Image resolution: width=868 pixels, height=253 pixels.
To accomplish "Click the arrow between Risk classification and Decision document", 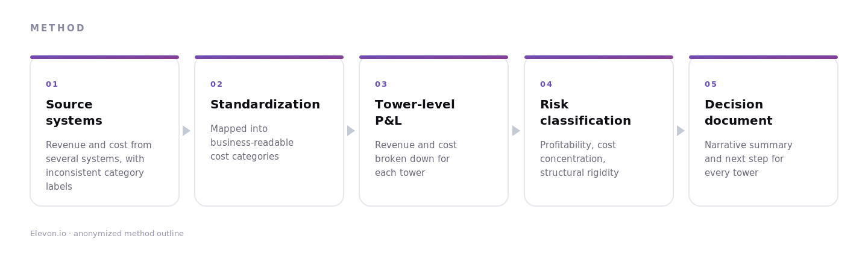I will 681,131.
